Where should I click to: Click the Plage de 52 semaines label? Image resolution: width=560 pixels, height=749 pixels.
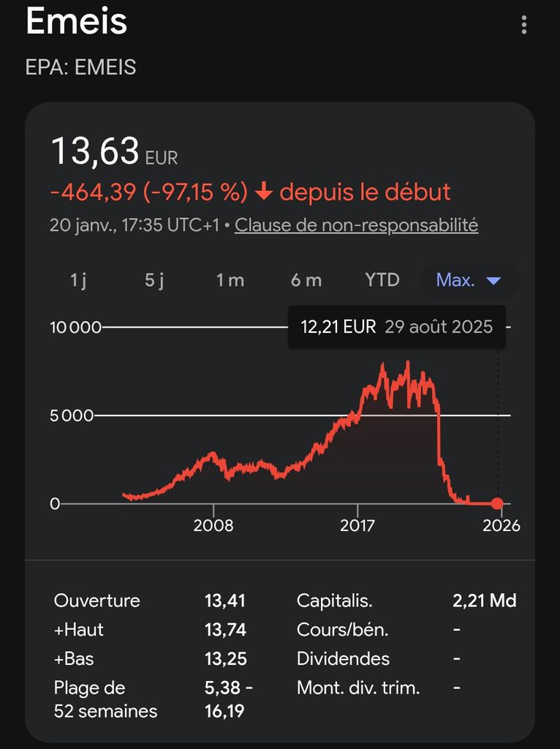tap(105, 699)
